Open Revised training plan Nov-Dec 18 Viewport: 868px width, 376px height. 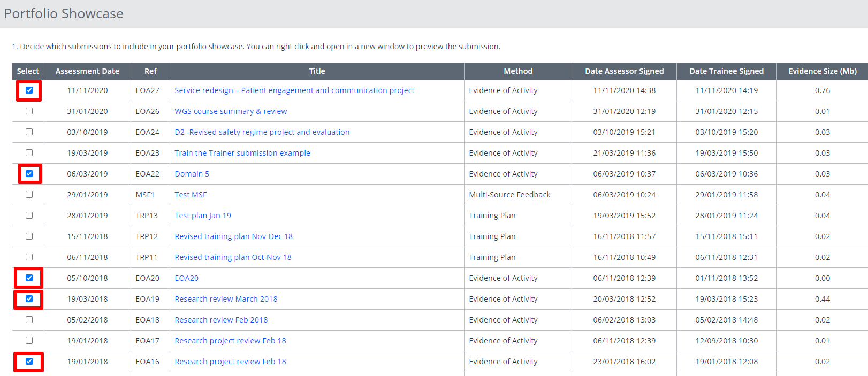pos(234,236)
